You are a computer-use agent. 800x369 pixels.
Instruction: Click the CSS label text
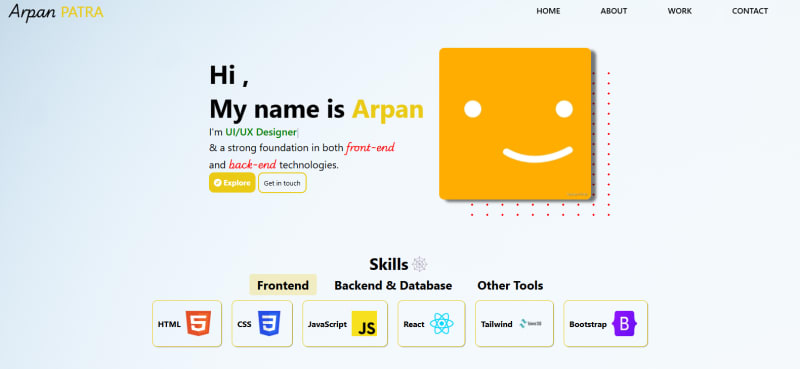pyautogui.click(x=244, y=324)
